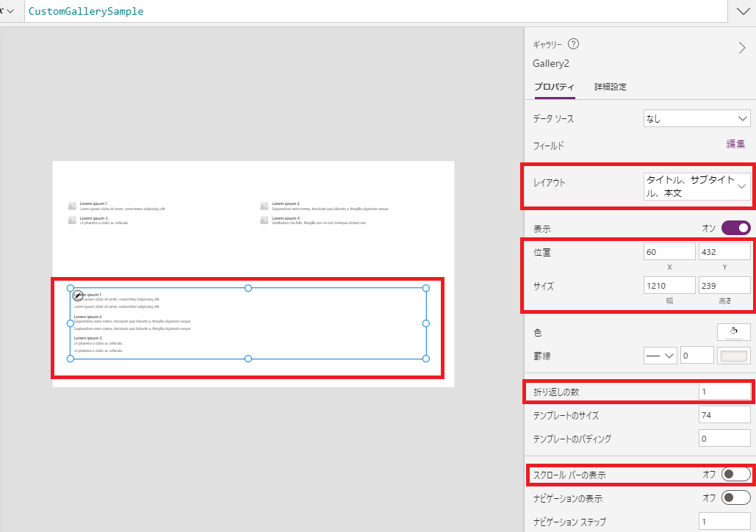This screenshot has width=756, height=532.
Task: Switch to the 詳細設定 tab
Action: coord(611,87)
